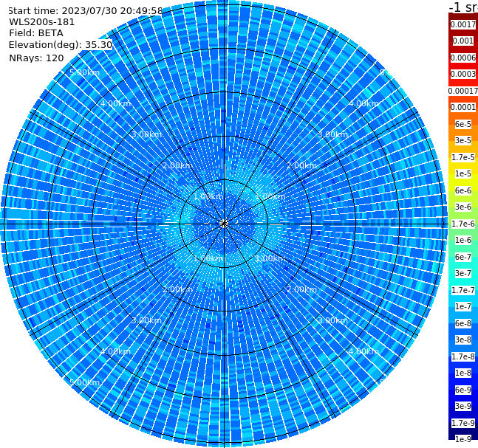Select the 2.00km ring label in upper-left quadrant

tap(178, 165)
